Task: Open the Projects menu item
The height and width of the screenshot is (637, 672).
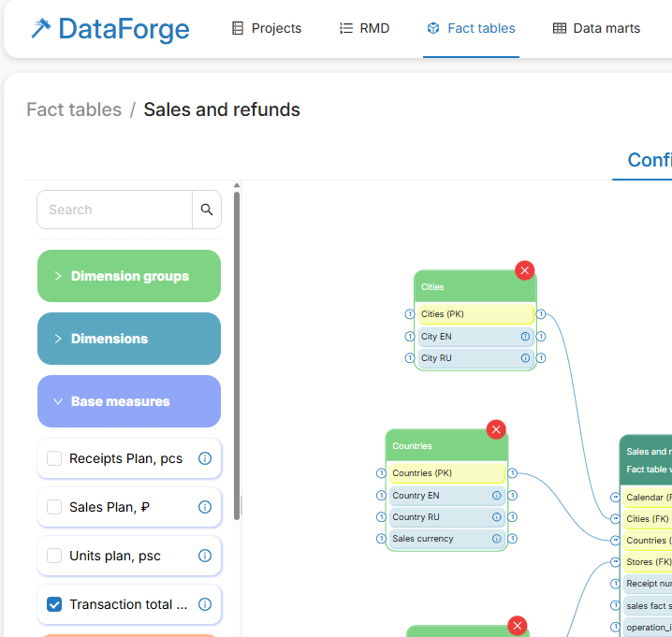Action: (267, 28)
